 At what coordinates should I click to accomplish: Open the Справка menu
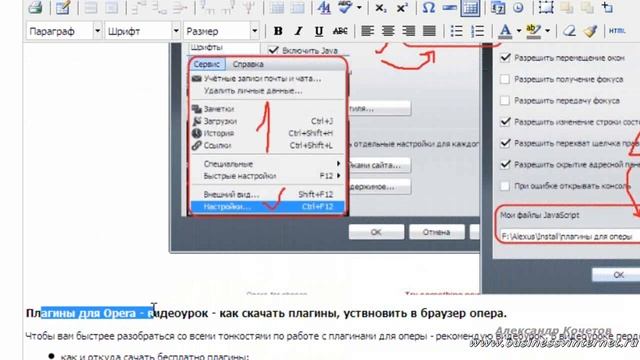248,64
